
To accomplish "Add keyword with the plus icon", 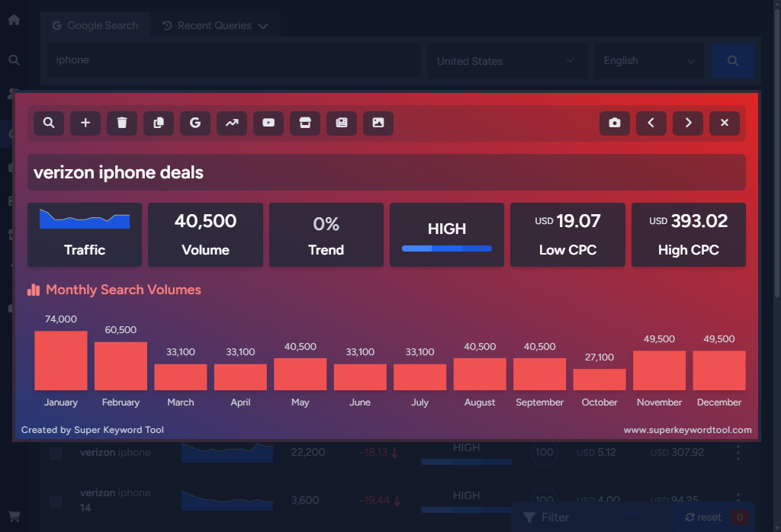I will point(85,123).
